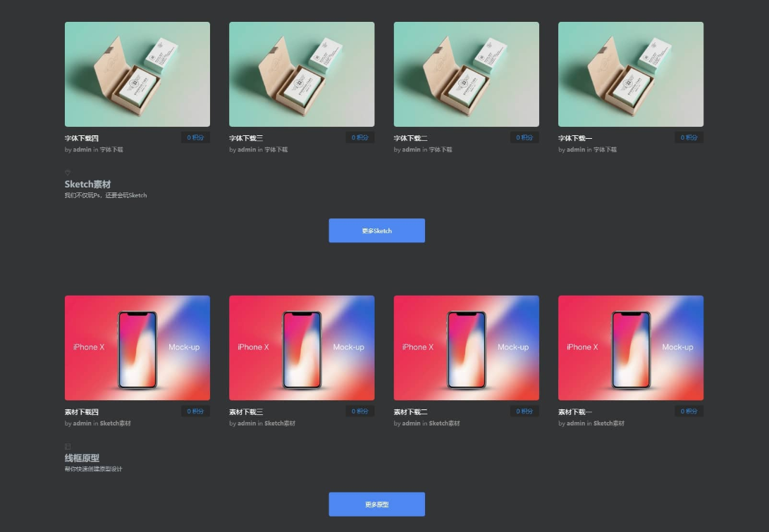Open admin author link under 素材下载一

coord(575,423)
